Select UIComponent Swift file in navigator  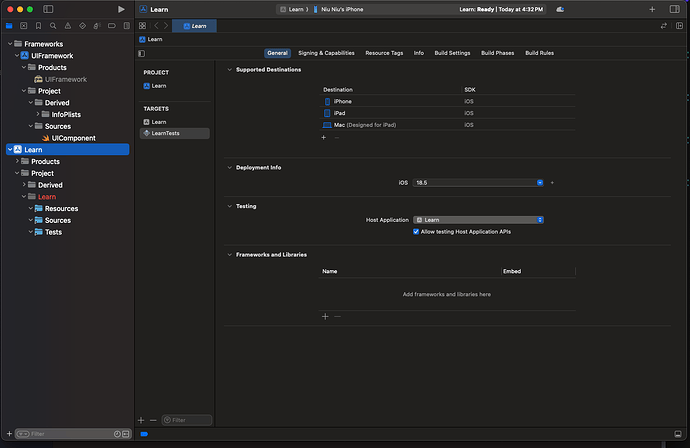click(x=73, y=138)
